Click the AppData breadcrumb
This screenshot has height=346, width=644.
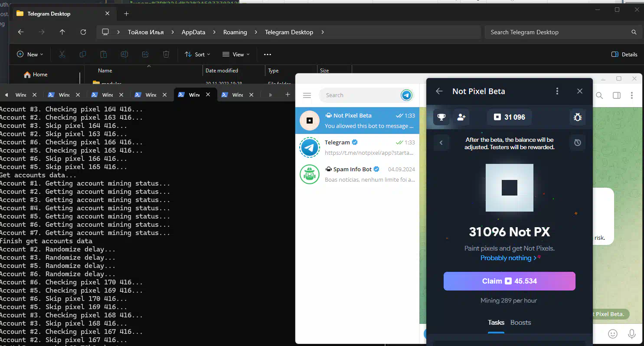click(193, 32)
